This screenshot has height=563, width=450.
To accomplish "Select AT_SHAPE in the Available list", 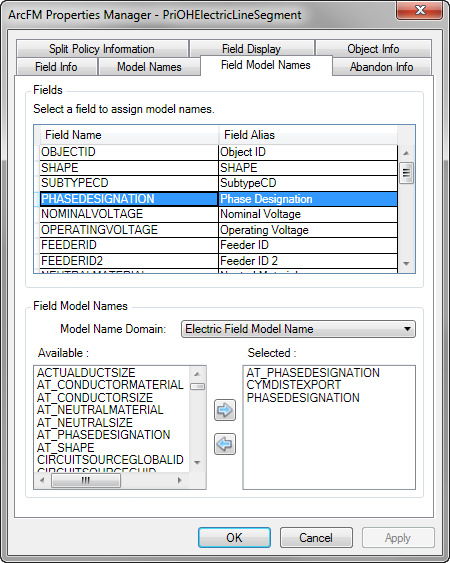I will coord(66,447).
